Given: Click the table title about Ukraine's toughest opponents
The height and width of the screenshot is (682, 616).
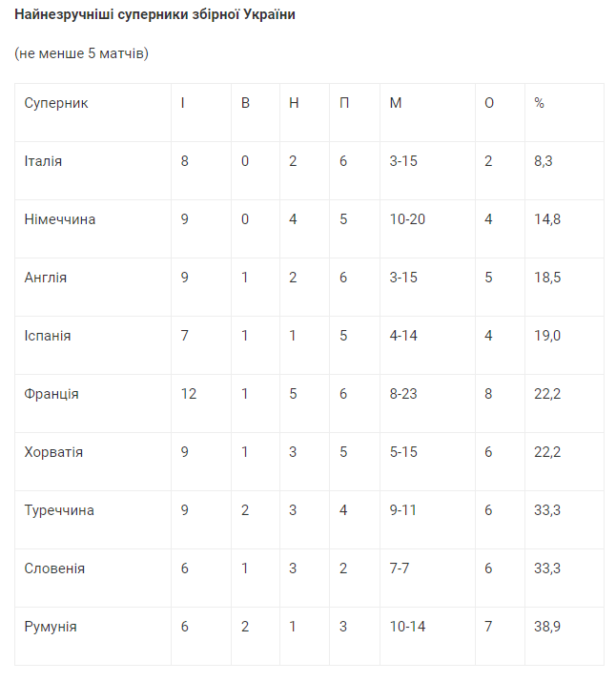Looking at the screenshot, I should (154, 16).
